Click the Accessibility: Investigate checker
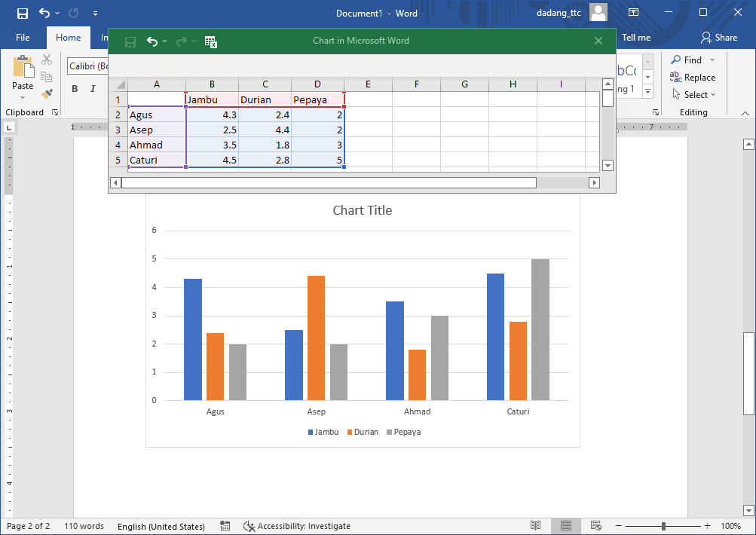 (x=295, y=526)
